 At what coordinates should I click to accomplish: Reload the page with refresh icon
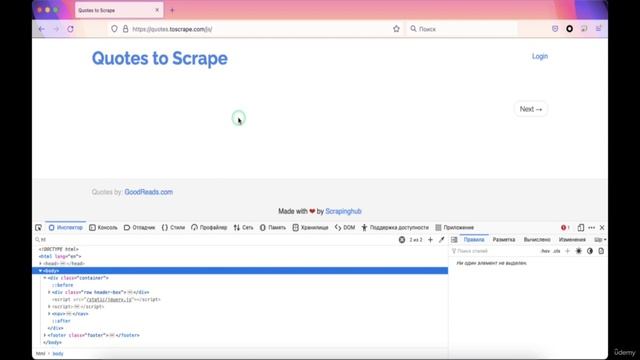pos(70,29)
